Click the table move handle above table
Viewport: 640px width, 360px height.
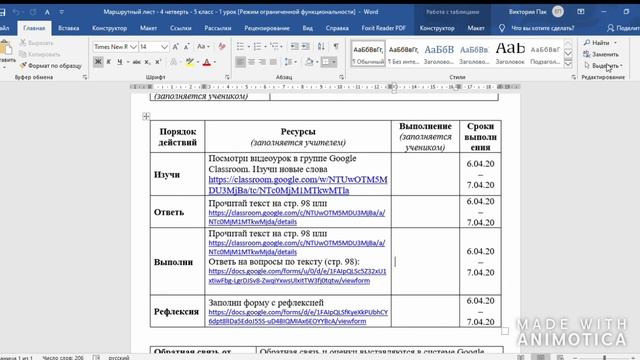point(146,116)
